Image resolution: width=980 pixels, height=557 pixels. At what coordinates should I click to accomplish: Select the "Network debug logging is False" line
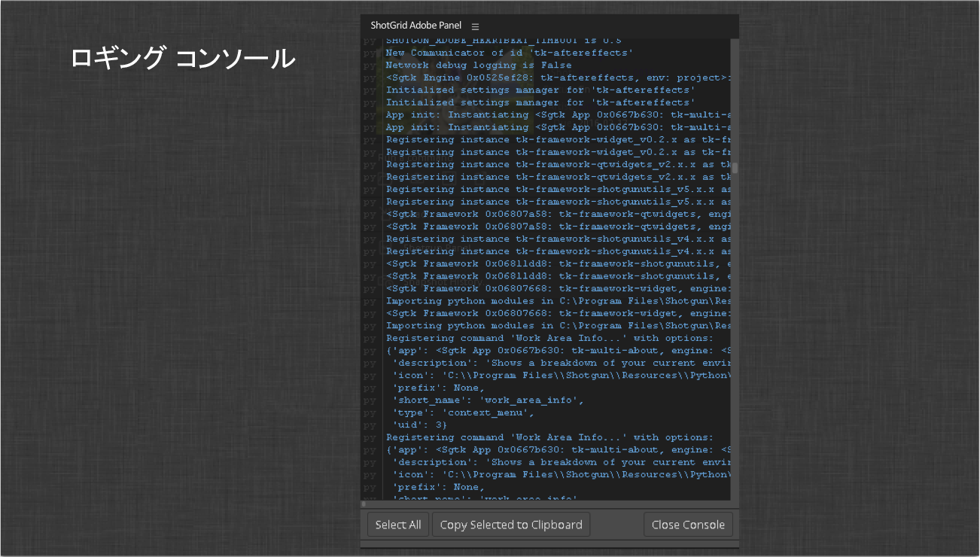tap(478, 65)
